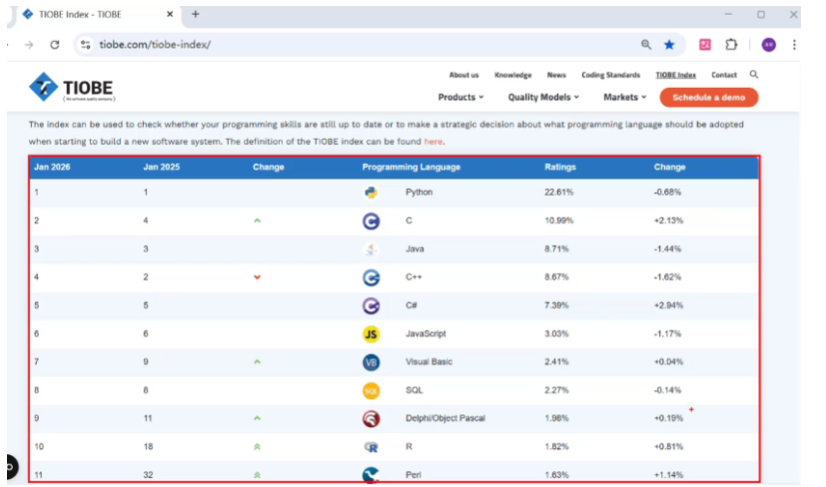Click the +2.94% change for C#

pos(668,306)
